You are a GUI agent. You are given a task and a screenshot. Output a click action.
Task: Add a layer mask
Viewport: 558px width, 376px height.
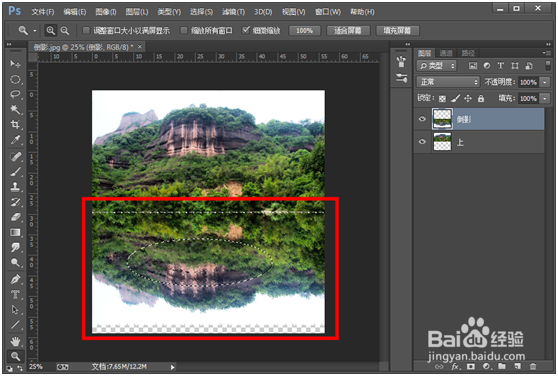pyautogui.click(x=471, y=366)
